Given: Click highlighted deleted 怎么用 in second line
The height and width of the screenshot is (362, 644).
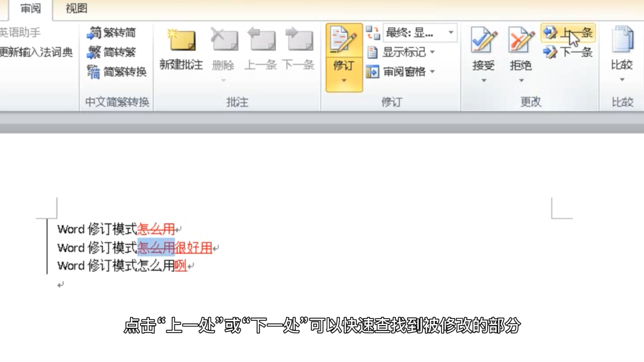Looking at the screenshot, I should click(156, 248).
